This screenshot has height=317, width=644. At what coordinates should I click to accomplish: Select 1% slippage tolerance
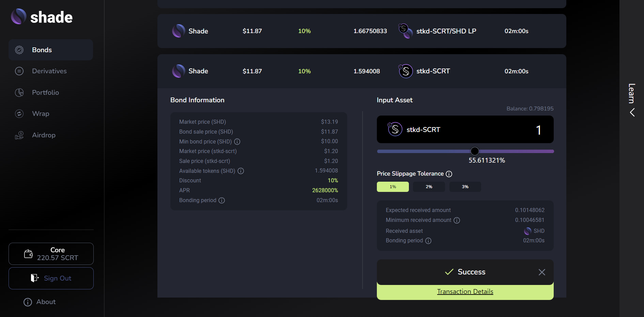click(393, 187)
